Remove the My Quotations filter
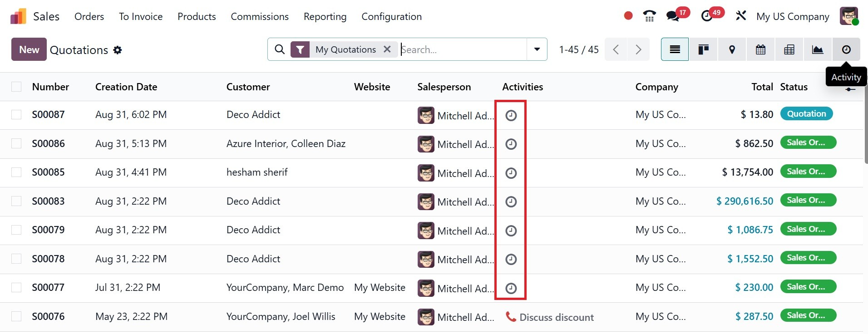 click(387, 49)
